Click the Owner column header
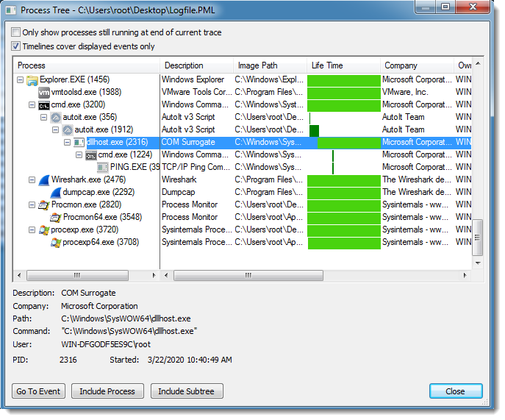Screen dimensions: 505x420 pos(463,65)
